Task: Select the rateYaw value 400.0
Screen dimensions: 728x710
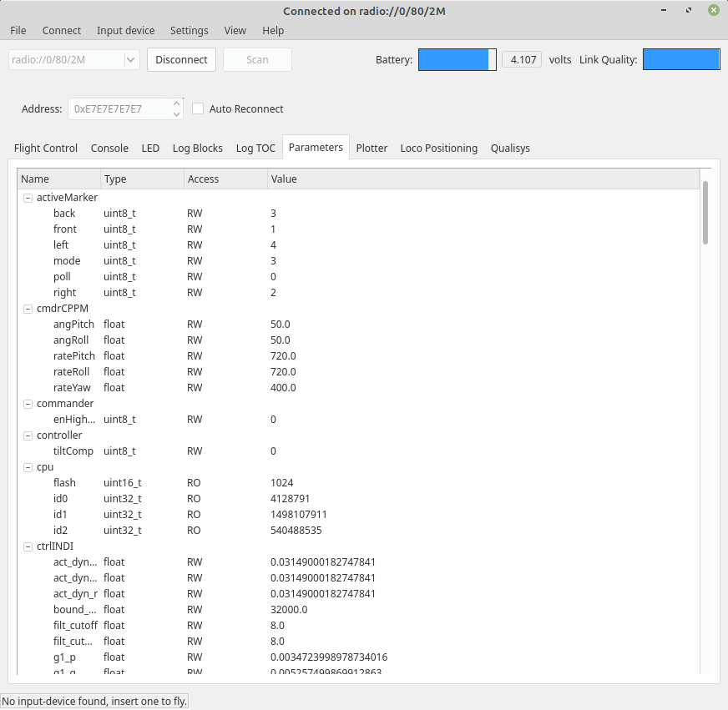Action: 283,388
